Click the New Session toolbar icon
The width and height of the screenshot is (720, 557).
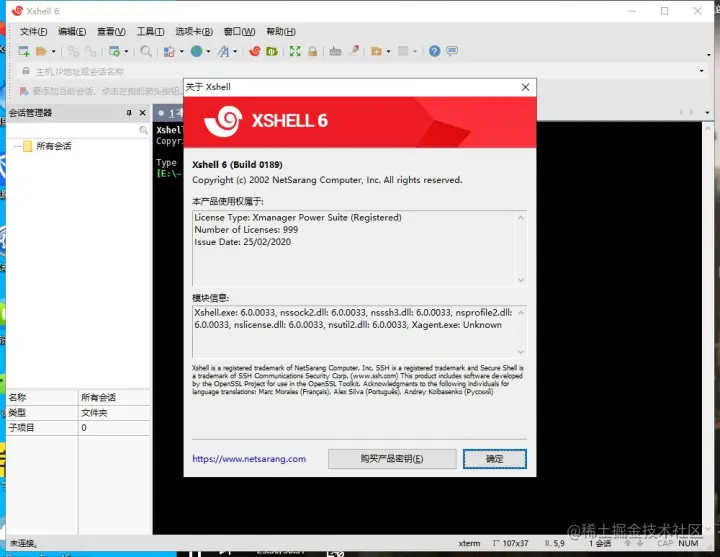click(24, 51)
